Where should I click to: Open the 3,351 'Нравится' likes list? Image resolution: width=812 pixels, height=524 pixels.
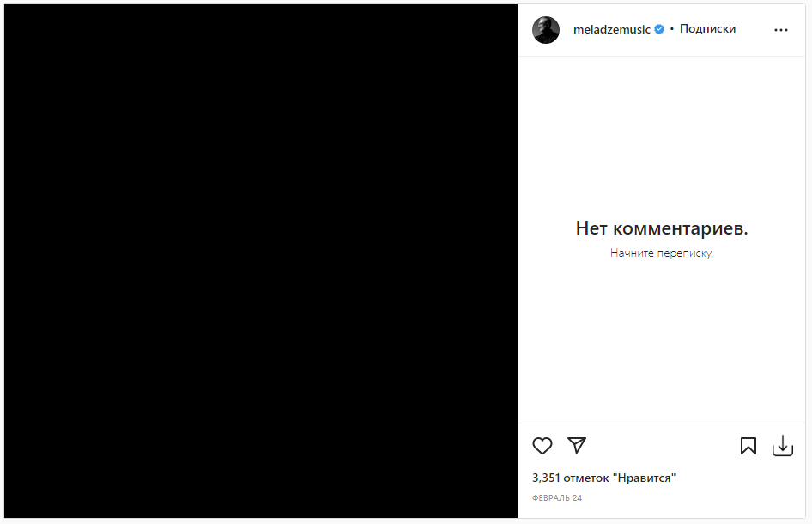click(603, 478)
